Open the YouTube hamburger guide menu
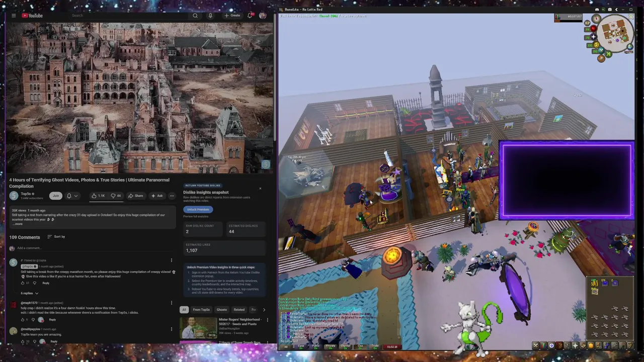 tap(14, 16)
